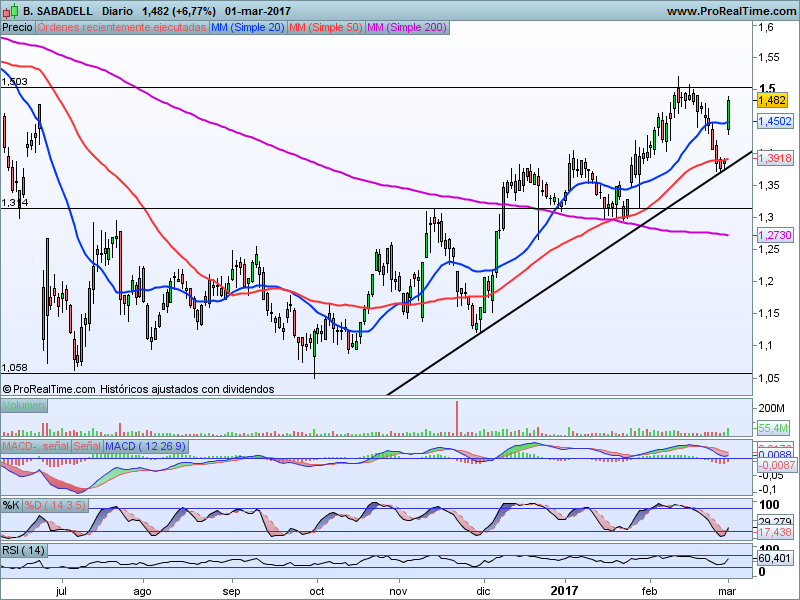Click the %K stochastic label
800x600 pixels.
coord(11,506)
